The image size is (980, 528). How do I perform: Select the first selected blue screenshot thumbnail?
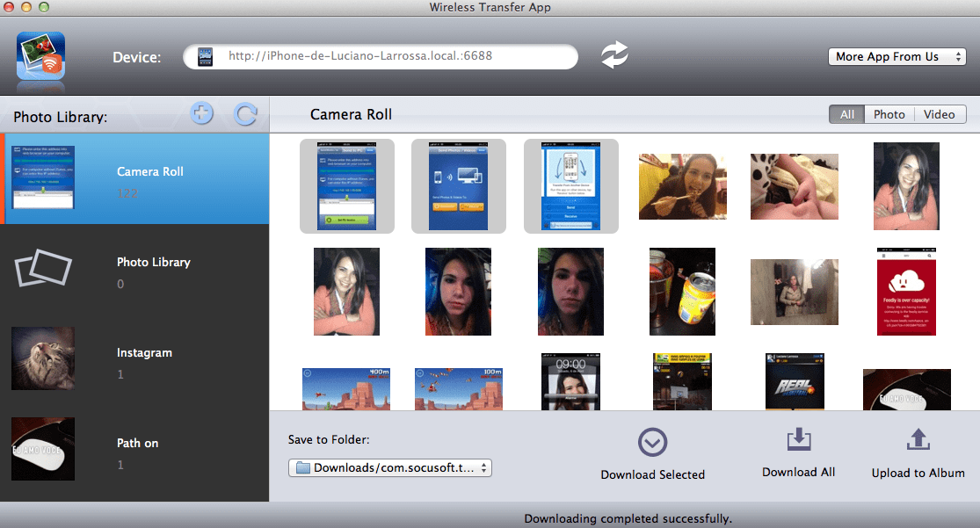(x=347, y=186)
